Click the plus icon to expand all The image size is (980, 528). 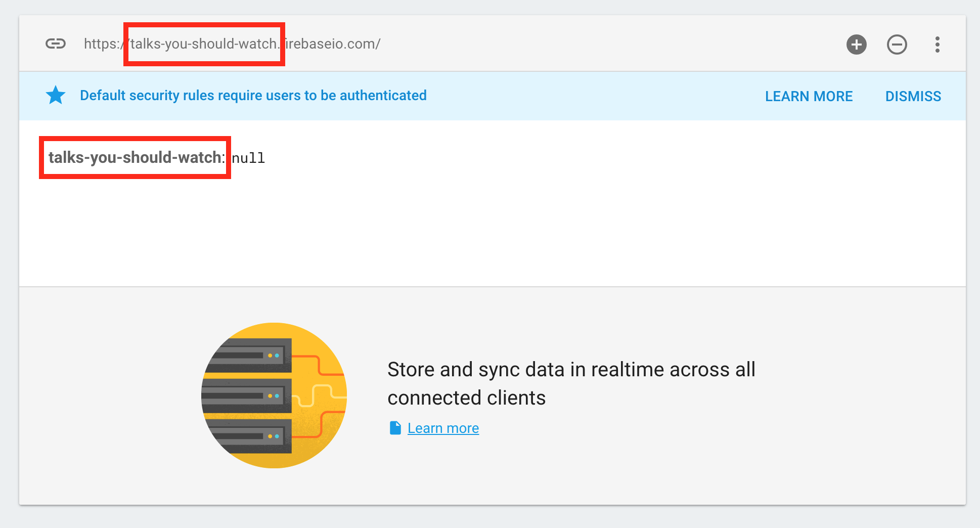click(857, 45)
